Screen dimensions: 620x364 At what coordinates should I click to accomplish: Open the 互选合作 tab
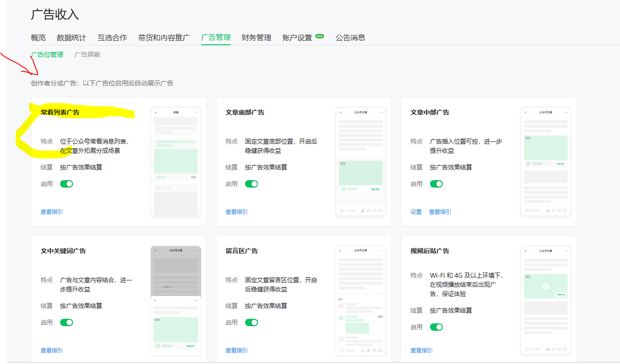(x=112, y=37)
